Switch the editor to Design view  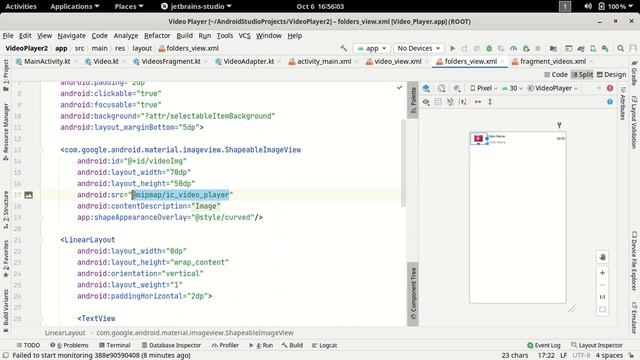611,74
